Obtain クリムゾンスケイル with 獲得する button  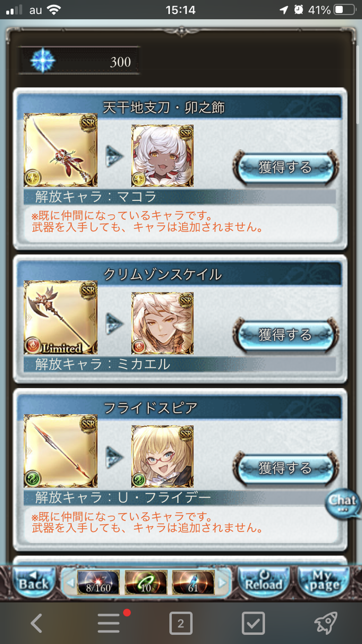pyautogui.click(x=286, y=335)
